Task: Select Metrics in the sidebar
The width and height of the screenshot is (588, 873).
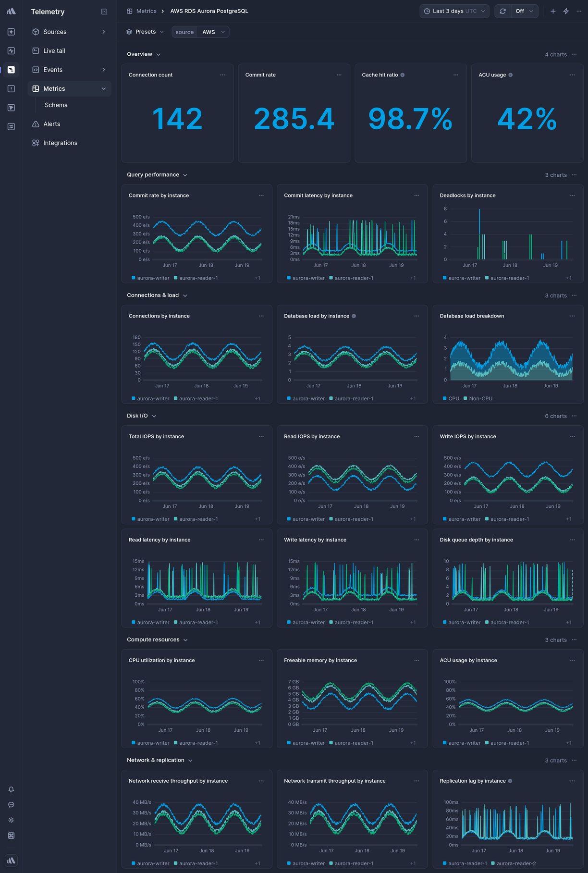Action: (69, 88)
